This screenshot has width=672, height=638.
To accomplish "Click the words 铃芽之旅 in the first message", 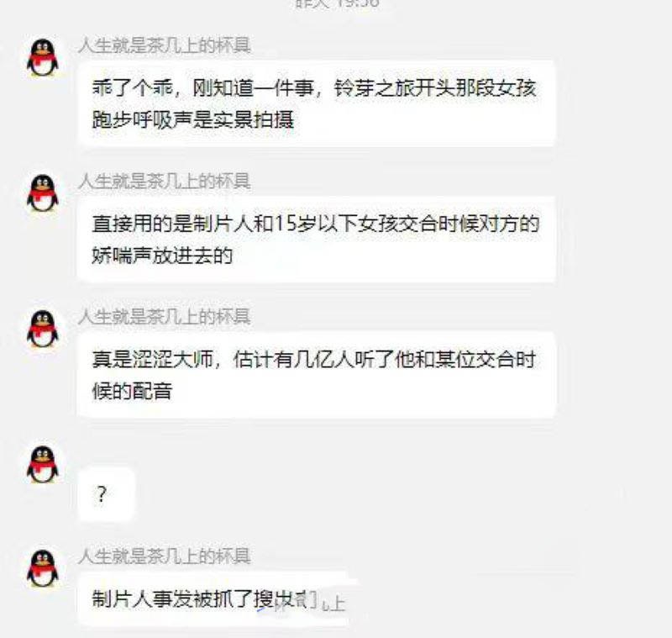I will (374, 88).
